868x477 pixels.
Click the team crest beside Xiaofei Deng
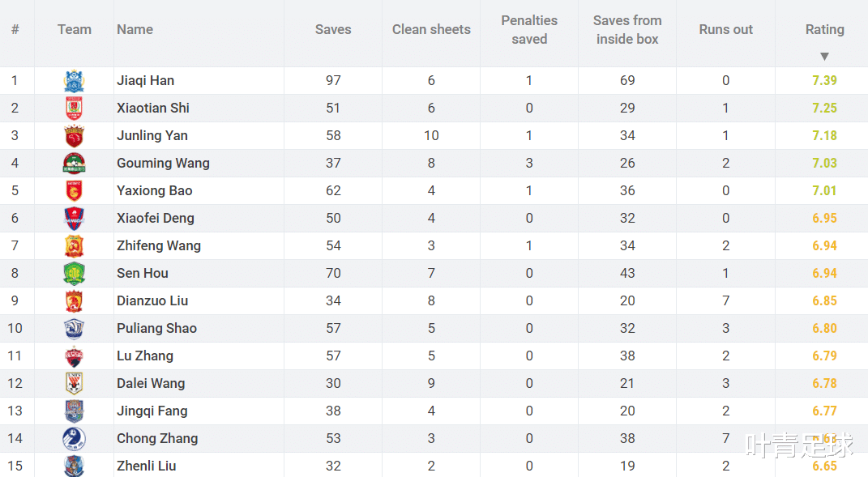click(x=75, y=219)
